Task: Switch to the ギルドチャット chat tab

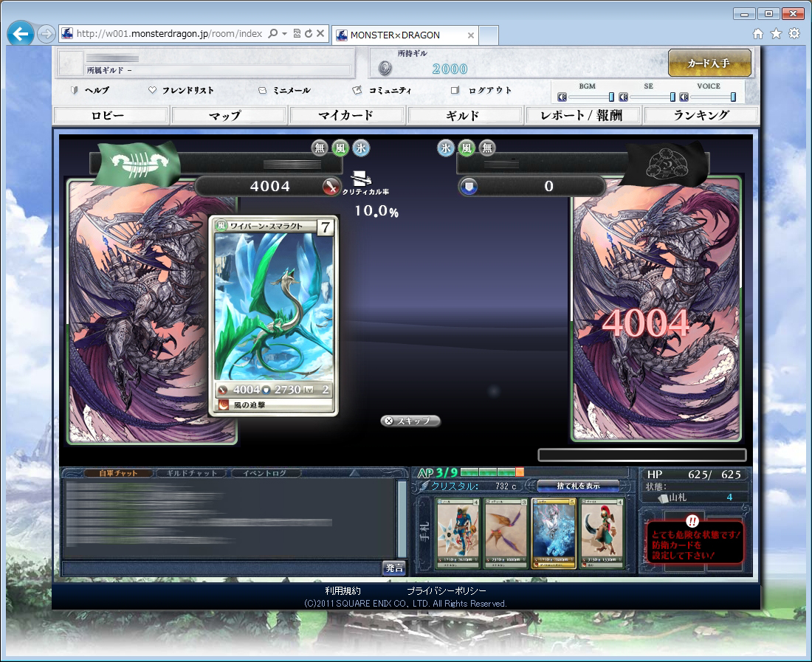Action: tap(192, 473)
